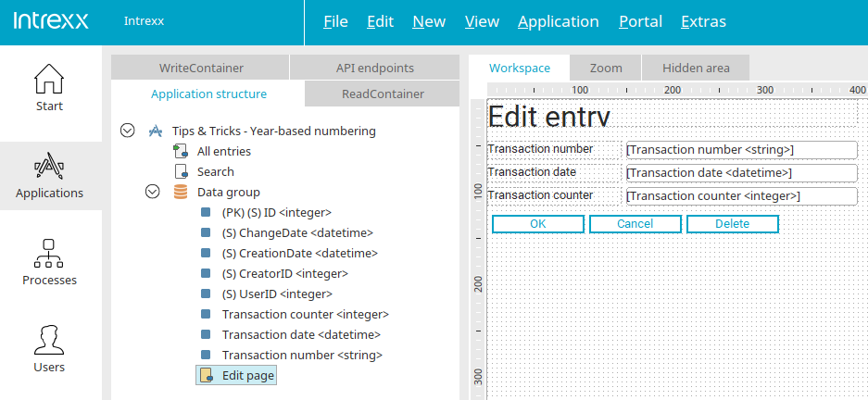The width and height of the screenshot is (868, 400).
Task: Select the Tips & Tricks - Year-based numbering row
Action: click(273, 131)
